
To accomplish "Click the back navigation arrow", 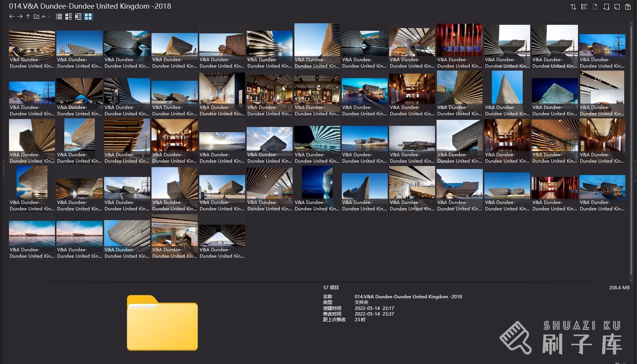I will click(12, 17).
